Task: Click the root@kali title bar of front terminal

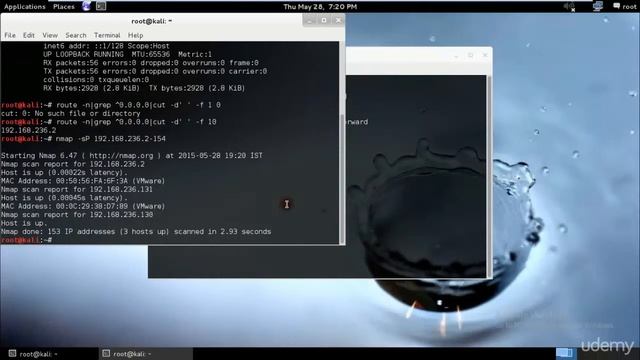Action: tap(151, 21)
